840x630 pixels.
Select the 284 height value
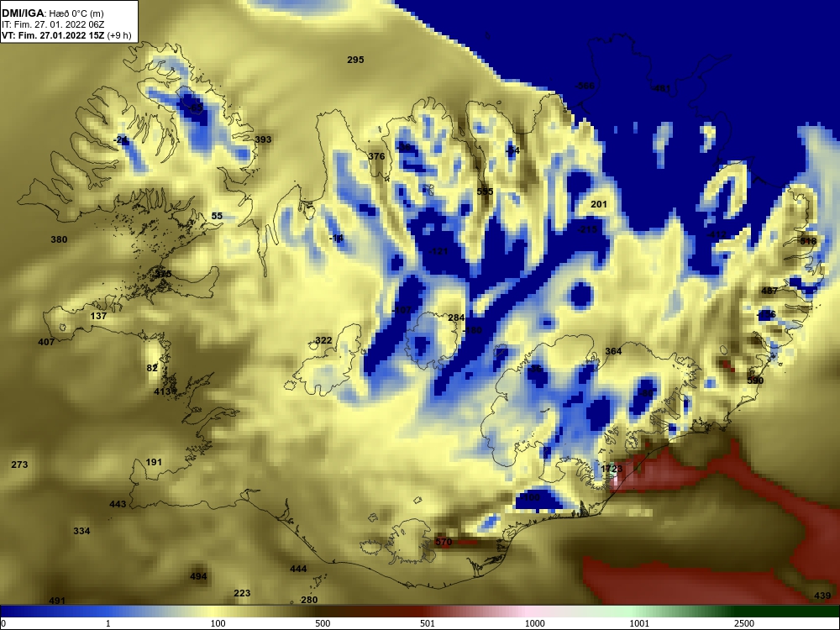tap(456, 318)
